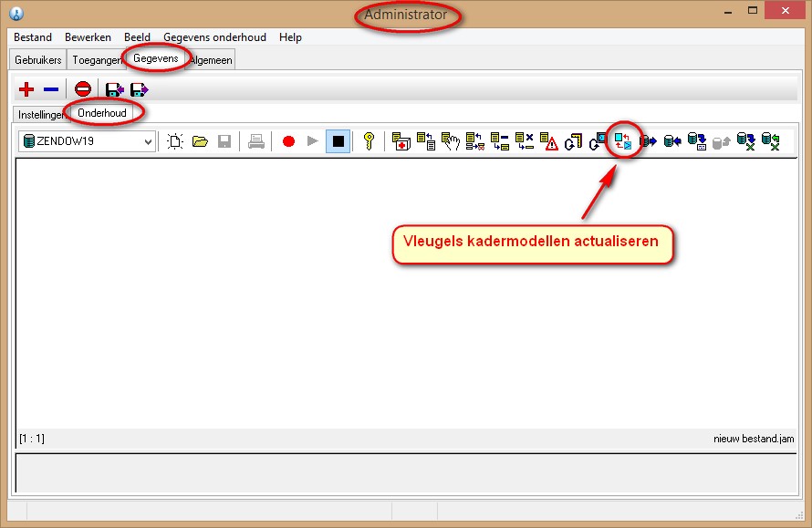Switch to the Toegangen tab
Viewport: 812px width, 528px height.
[97, 60]
